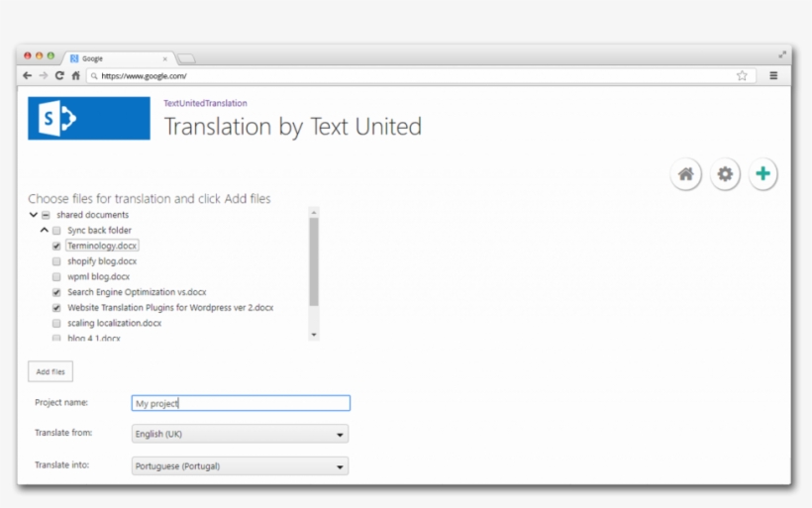Select the Google browser tab

[119, 58]
